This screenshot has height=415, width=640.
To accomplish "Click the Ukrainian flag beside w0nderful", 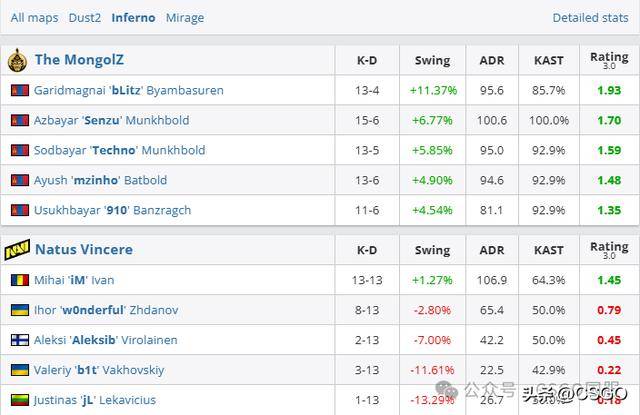I will [19, 310].
